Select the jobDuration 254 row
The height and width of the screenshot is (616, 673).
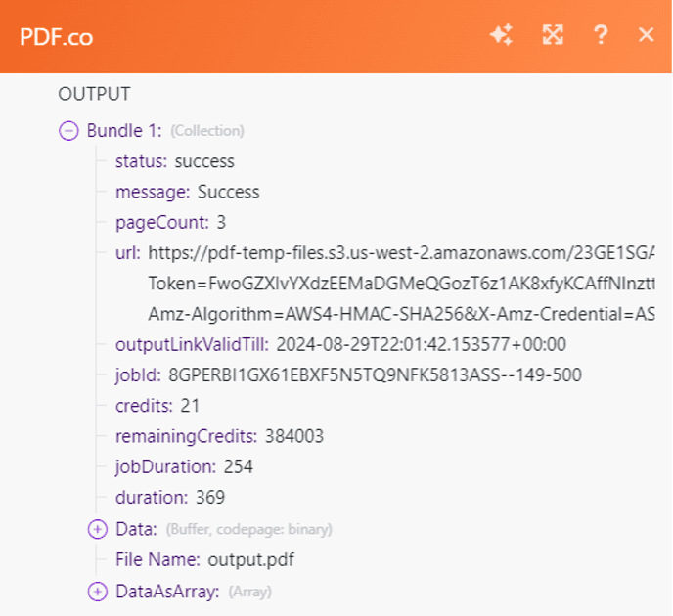[x=184, y=466]
